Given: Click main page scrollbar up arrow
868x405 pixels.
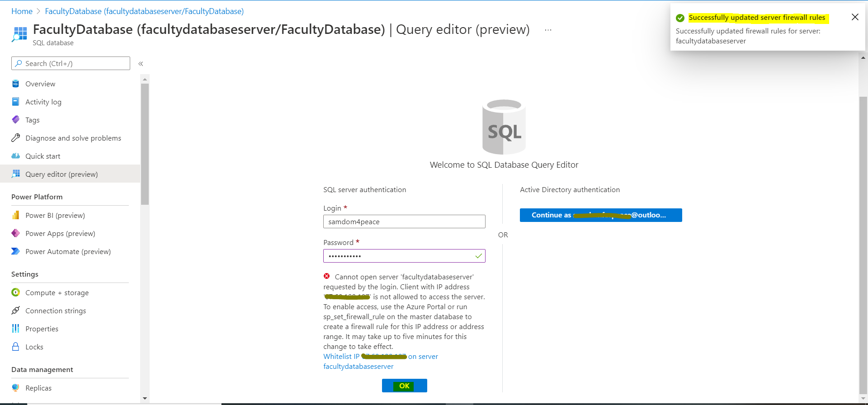Looking at the screenshot, I should click(x=863, y=58).
